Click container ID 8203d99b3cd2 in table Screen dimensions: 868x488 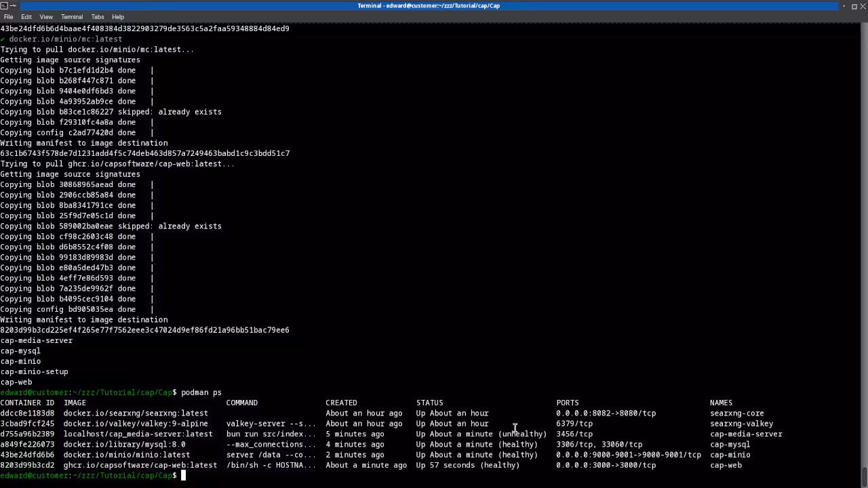(x=27, y=465)
